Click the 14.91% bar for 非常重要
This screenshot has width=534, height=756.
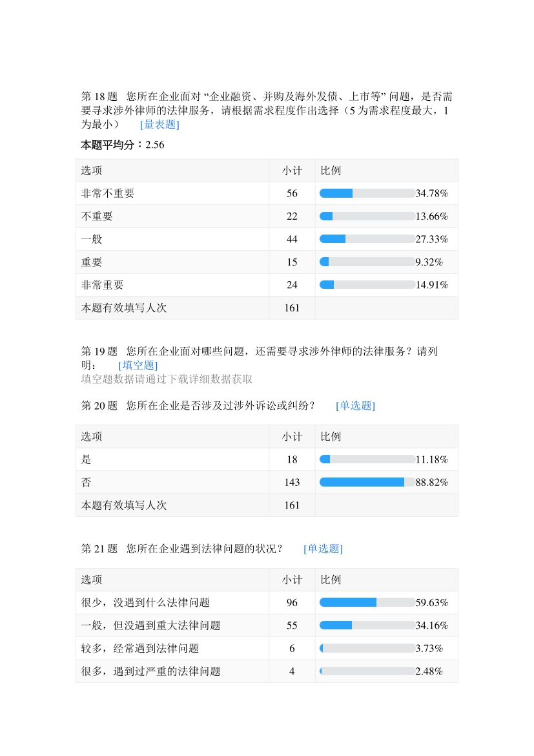tap(367, 285)
